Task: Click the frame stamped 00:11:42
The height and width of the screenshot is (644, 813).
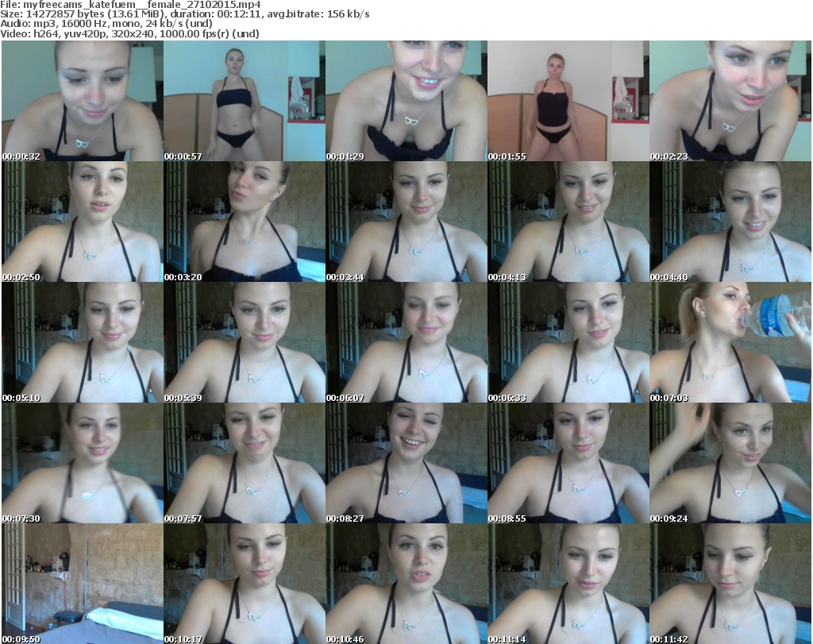Action: 730,584
